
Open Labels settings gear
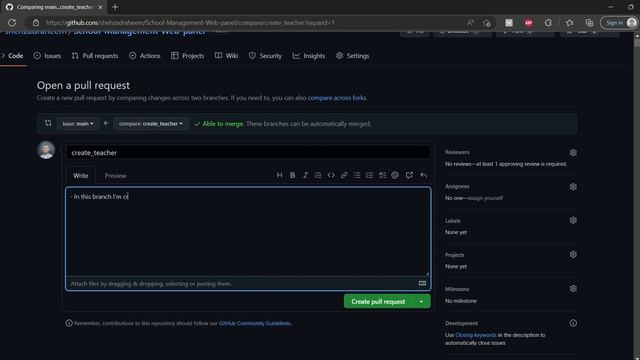(573, 220)
